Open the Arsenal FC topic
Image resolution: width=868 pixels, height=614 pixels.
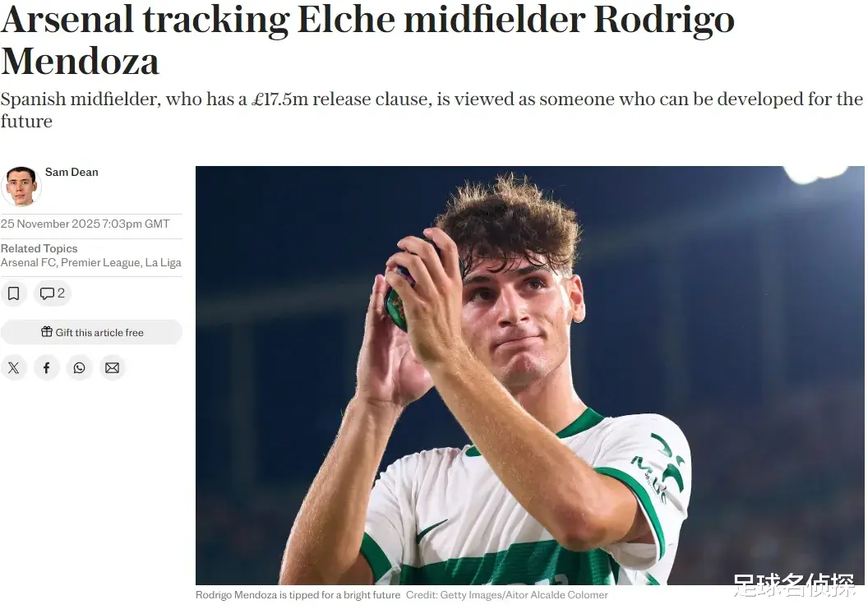click(28, 262)
